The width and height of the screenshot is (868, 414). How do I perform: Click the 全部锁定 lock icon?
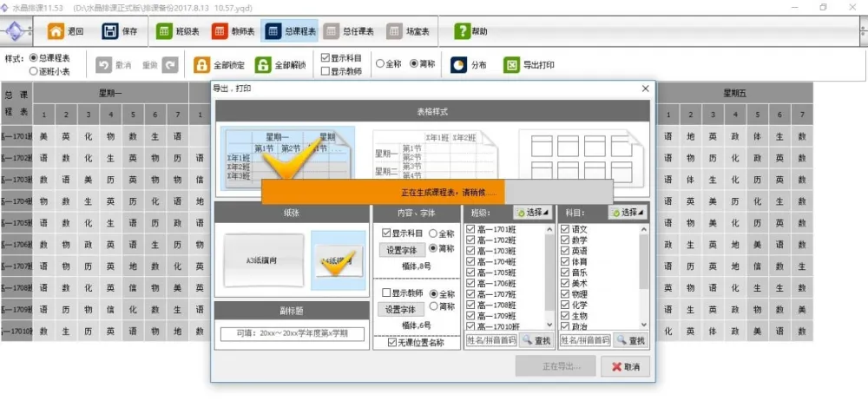coord(201,65)
